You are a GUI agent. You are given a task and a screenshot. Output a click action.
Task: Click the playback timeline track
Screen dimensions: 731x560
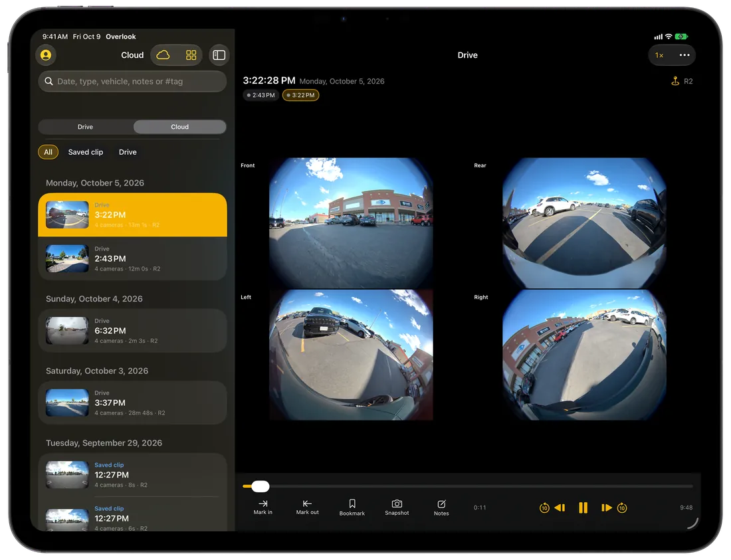(468, 486)
